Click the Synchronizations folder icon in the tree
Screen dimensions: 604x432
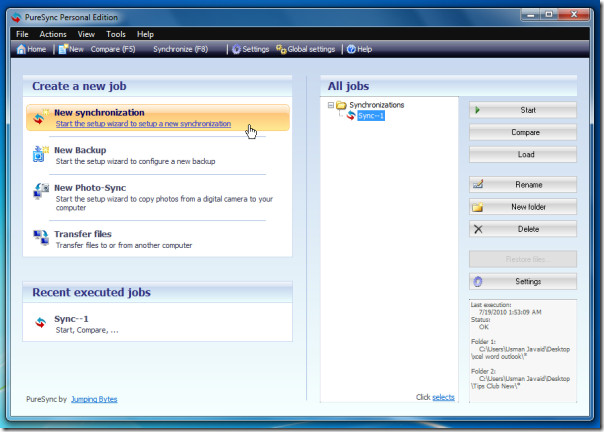tap(341, 105)
